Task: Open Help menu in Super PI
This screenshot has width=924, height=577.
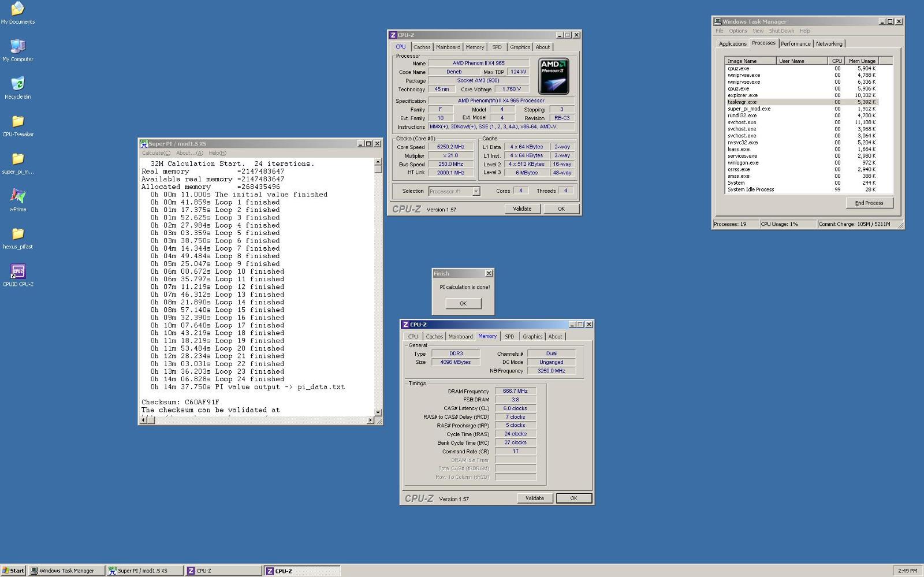Action: (218, 153)
